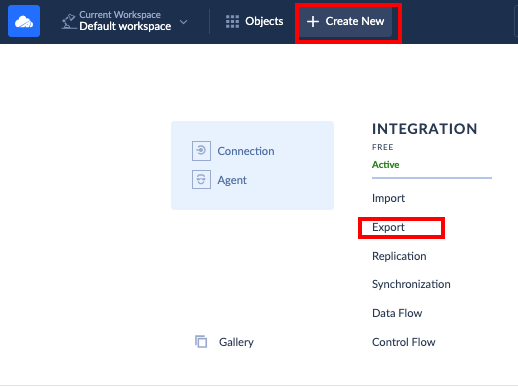Click the plus icon in Create New
518x387 pixels.
pyautogui.click(x=313, y=21)
